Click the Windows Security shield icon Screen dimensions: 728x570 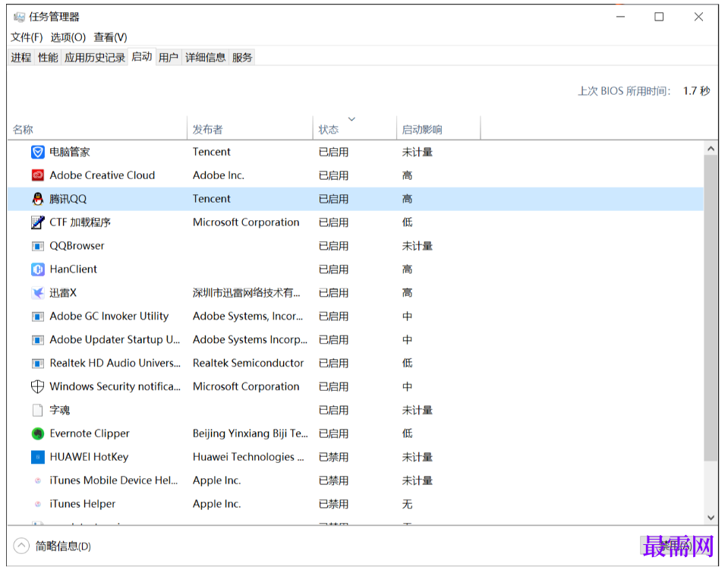coord(38,386)
